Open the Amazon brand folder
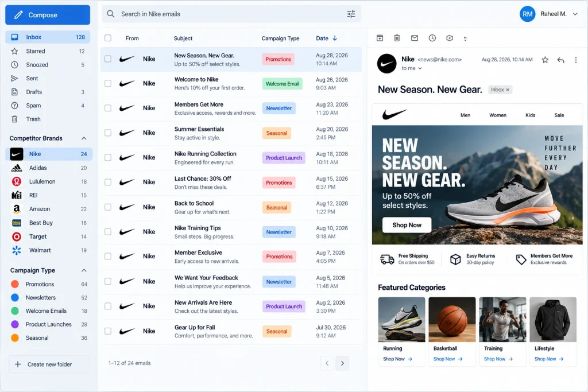The image size is (588, 392). 49,209
